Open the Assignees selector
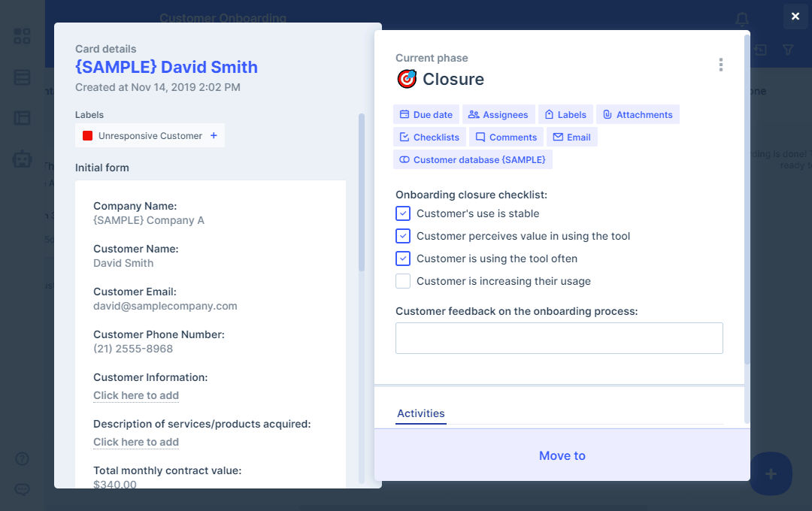The image size is (812, 511). coord(498,115)
